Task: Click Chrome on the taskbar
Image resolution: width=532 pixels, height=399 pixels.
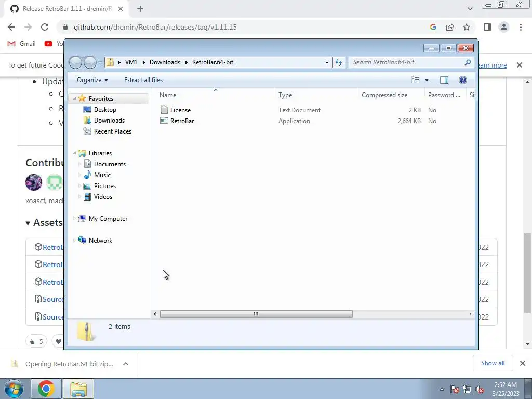Action: coord(46,389)
